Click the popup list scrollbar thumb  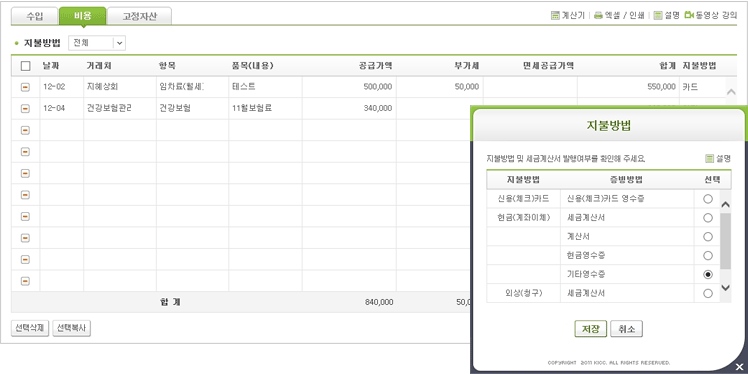[726, 241]
